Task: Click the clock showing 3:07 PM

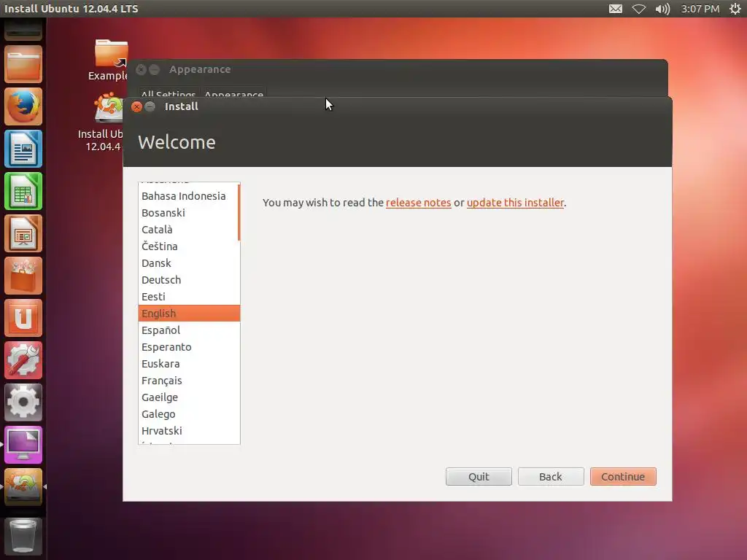Action: click(700, 9)
